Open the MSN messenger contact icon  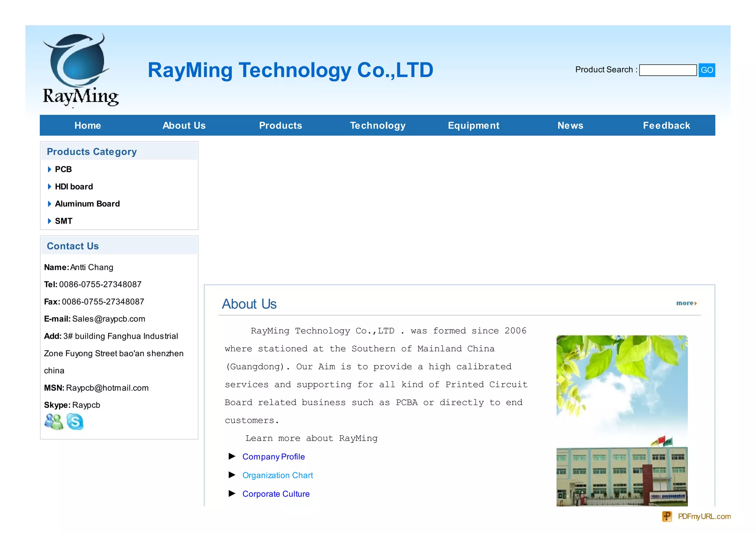coord(54,421)
